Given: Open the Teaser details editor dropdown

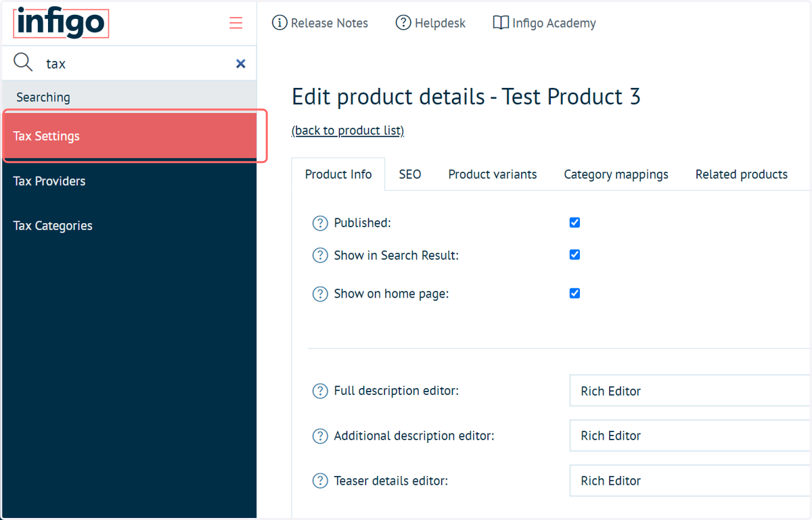Looking at the screenshot, I should coord(690,481).
